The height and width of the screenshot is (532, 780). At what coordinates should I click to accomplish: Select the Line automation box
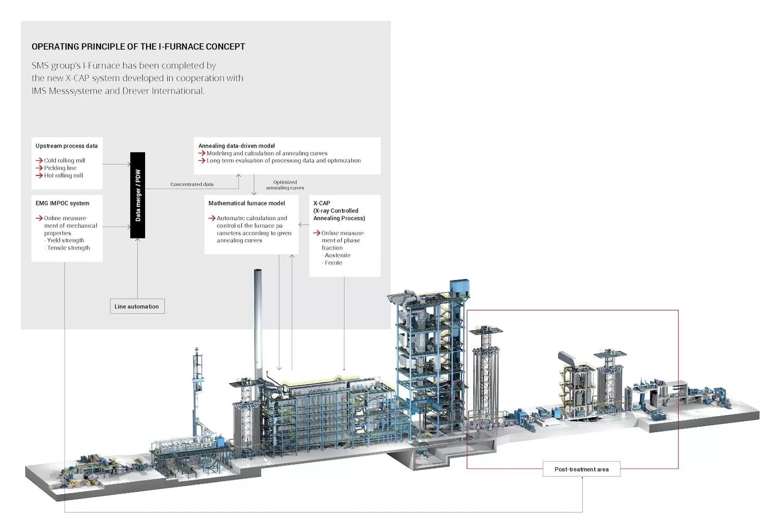137,306
